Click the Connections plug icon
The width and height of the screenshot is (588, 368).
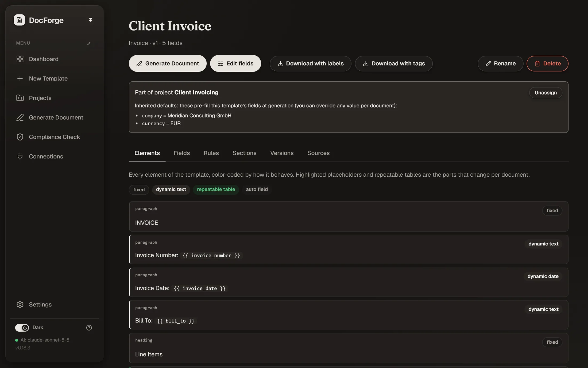pos(20,157)
